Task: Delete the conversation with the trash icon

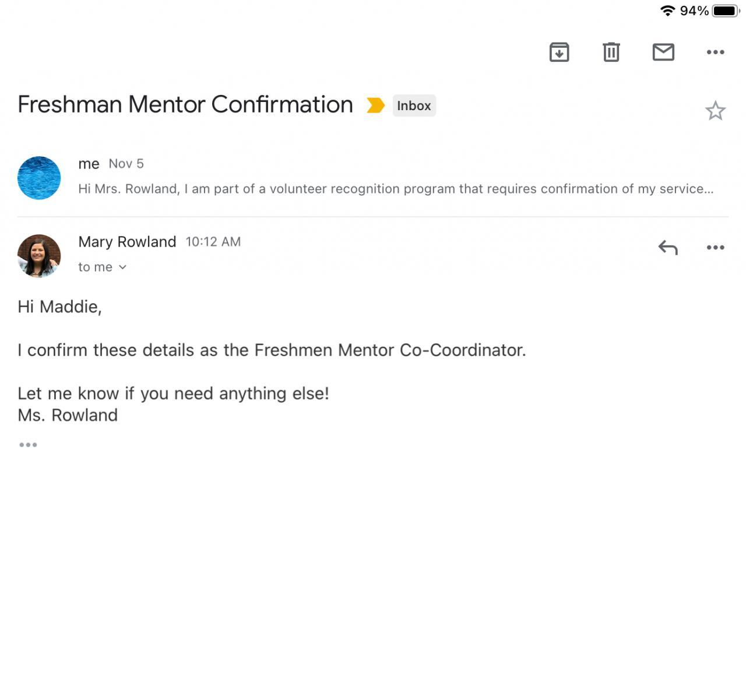Action: pos(611,52)
